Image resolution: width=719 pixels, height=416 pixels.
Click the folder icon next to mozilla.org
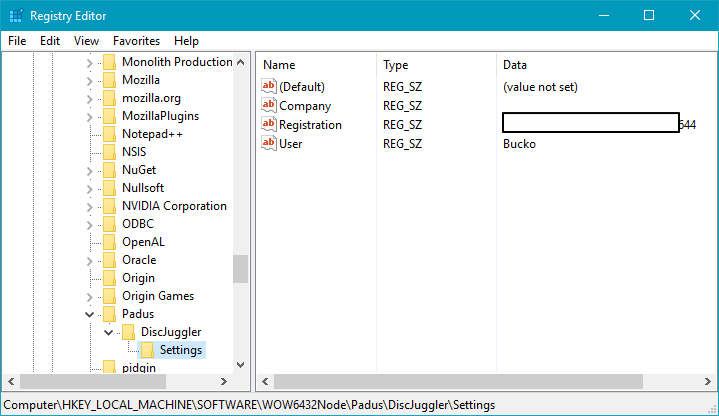tap(110, 98)
